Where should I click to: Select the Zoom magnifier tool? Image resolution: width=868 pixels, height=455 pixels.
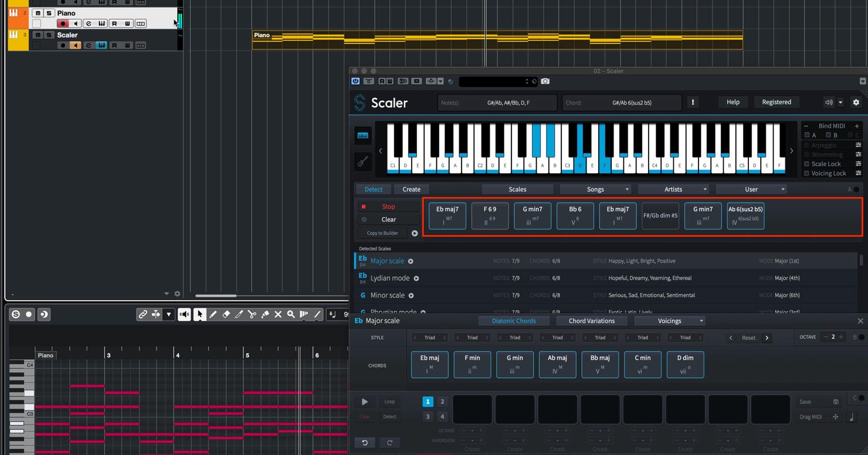291,315
